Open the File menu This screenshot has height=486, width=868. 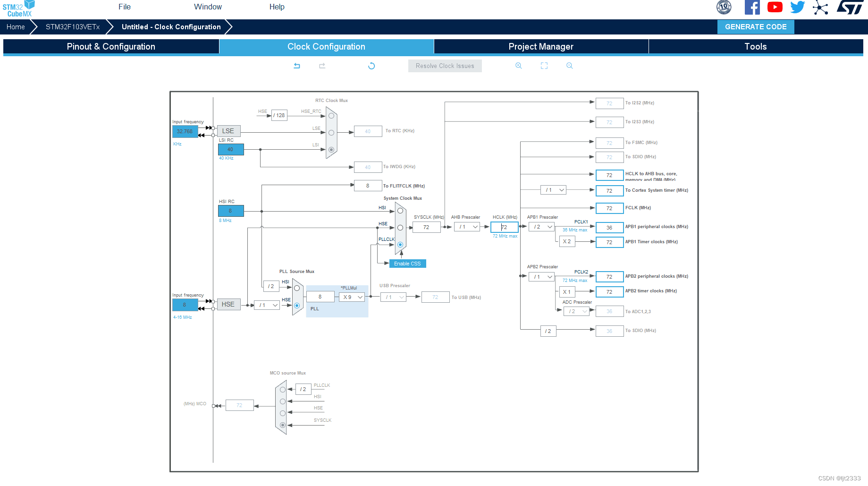click(125, 7)
